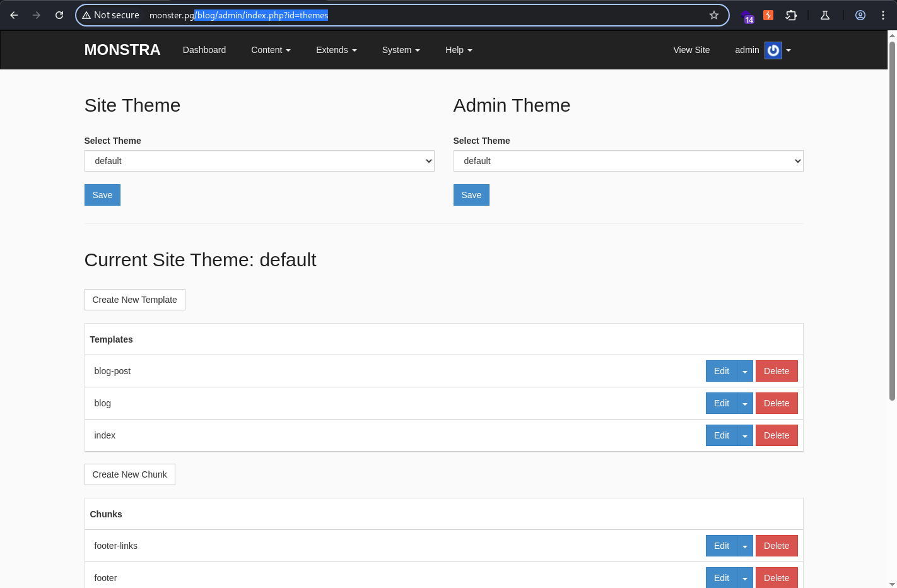Expand index template Edit dropdown caret
This screenshot has width=897, height=588.
745,435
